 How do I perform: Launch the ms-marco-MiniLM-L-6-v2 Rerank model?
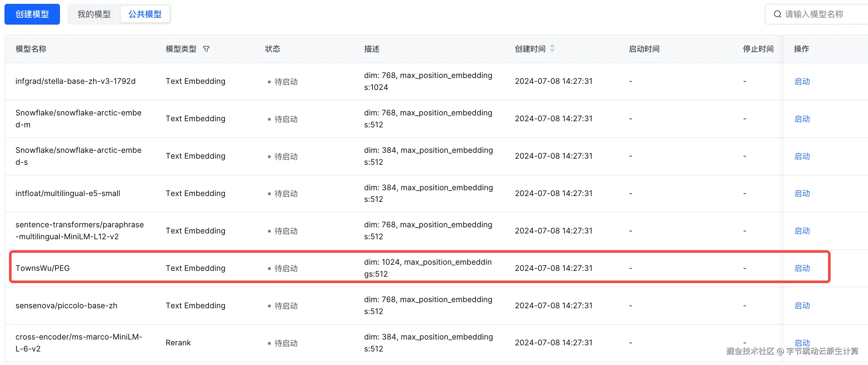pyautogui.click(x=802, y=342)
